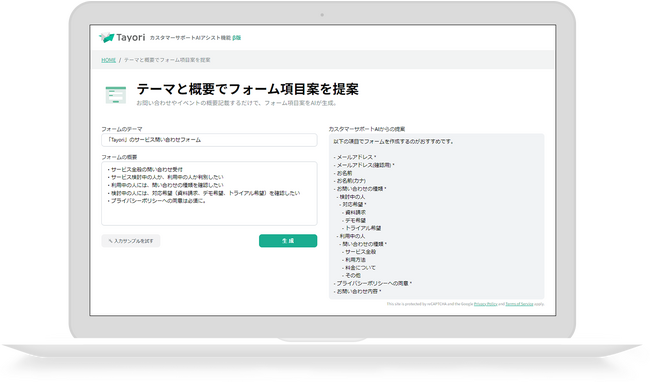This screenshot has height=382, width=650.
Task: Click inside the フォームの概要 text area
Action: tap(209, 193)
